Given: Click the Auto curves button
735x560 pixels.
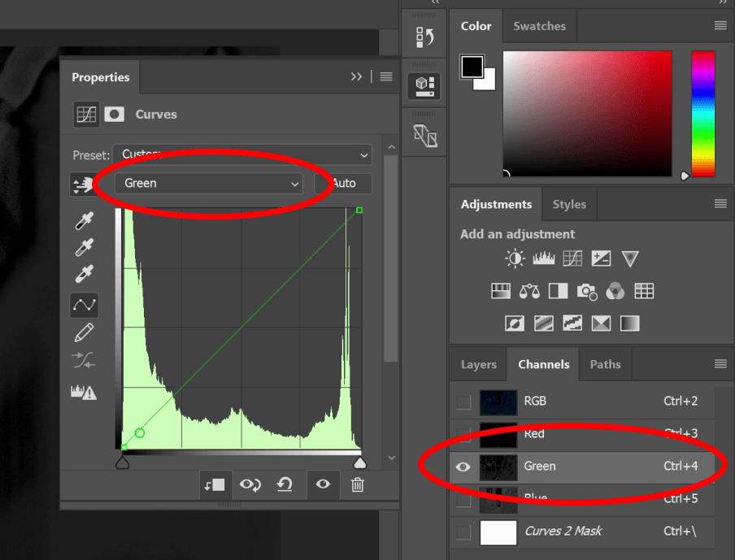Looking at the screenshot, I should (x=344, y=184).
